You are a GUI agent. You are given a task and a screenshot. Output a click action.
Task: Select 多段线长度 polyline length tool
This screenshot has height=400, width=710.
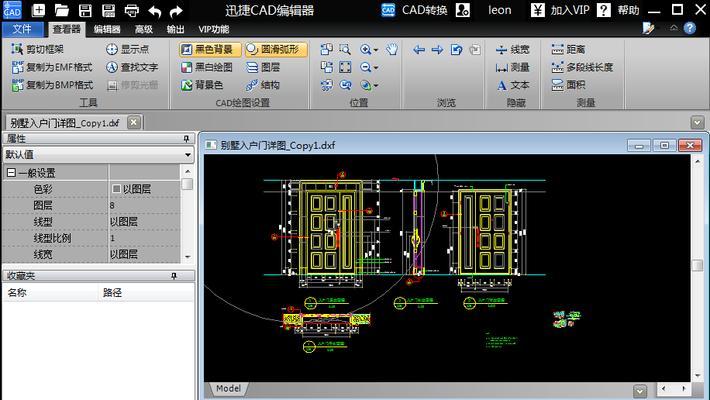point(582,67)
